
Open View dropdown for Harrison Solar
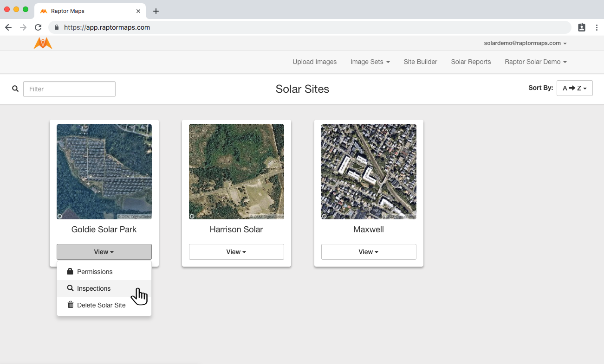[236, 252]
